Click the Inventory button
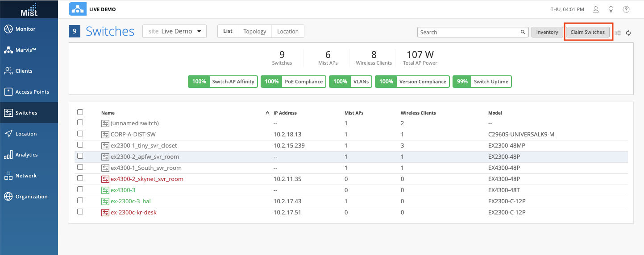 point(547,32)
